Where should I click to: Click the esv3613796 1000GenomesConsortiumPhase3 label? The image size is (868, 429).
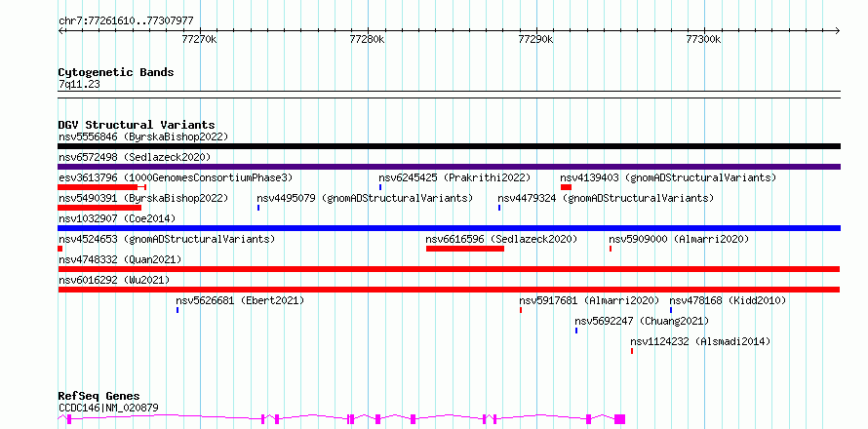tap(176, 177)
